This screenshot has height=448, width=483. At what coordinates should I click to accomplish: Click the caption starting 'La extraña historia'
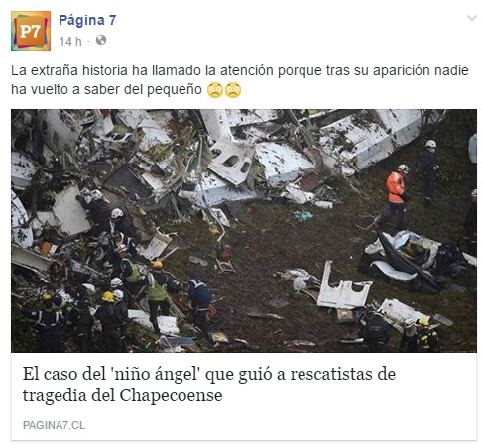click(240, 80)
